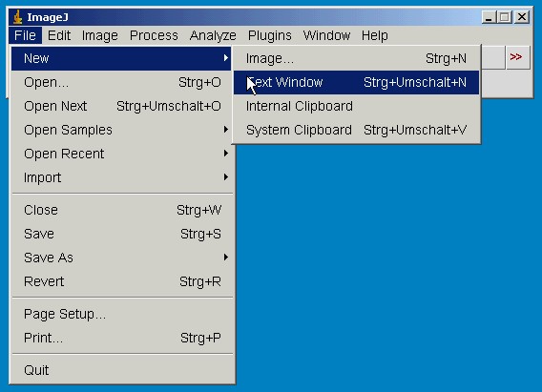Choose Image... in the New submenu

pyautogui.click(x=356, y=59)
